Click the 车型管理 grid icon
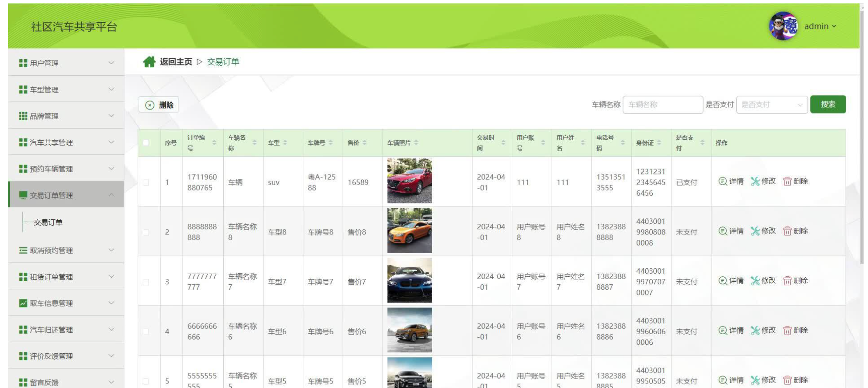Viewport: 868px width, 388px height. [23, 89]
